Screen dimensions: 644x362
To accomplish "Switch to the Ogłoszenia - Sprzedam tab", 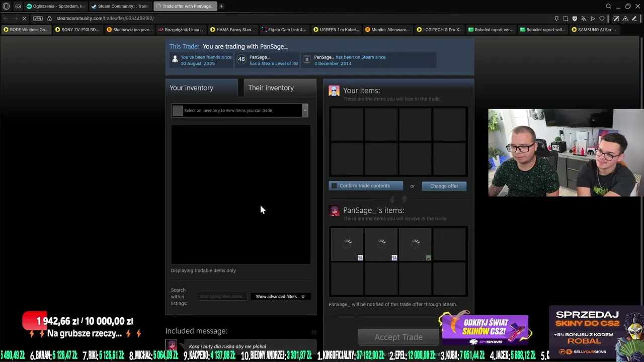I will pyautogui.click(x=55, y=6).
